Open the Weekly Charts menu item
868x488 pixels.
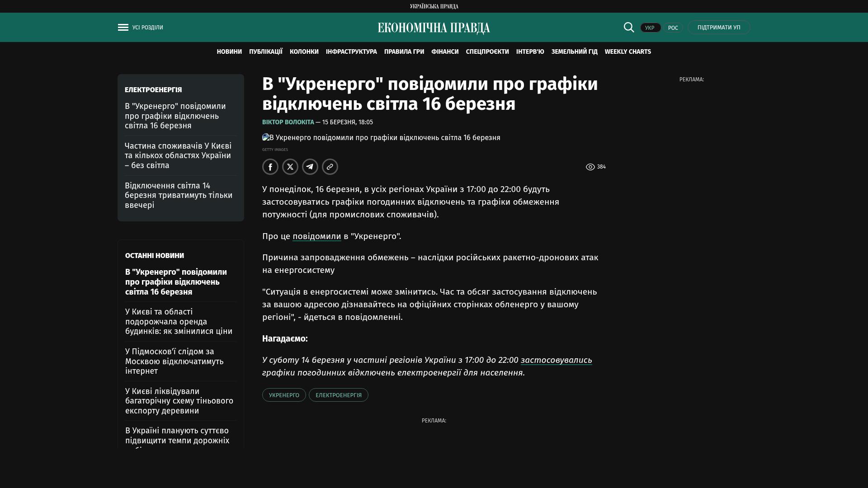pos(627,52)
